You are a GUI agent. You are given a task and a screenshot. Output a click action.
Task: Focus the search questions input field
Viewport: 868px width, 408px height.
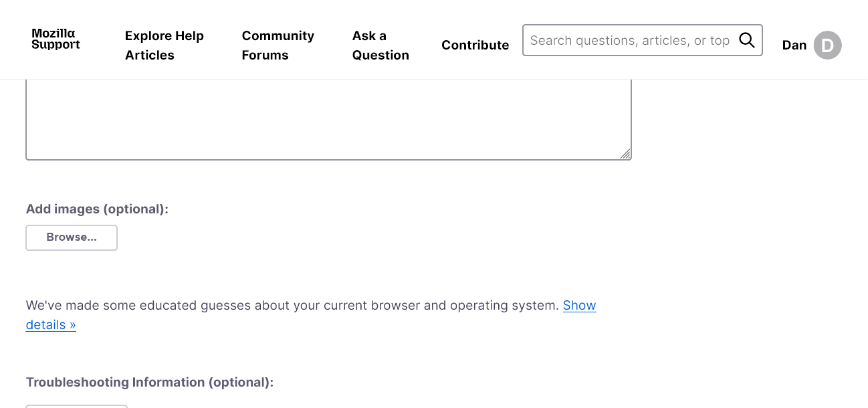coord(629,41)
